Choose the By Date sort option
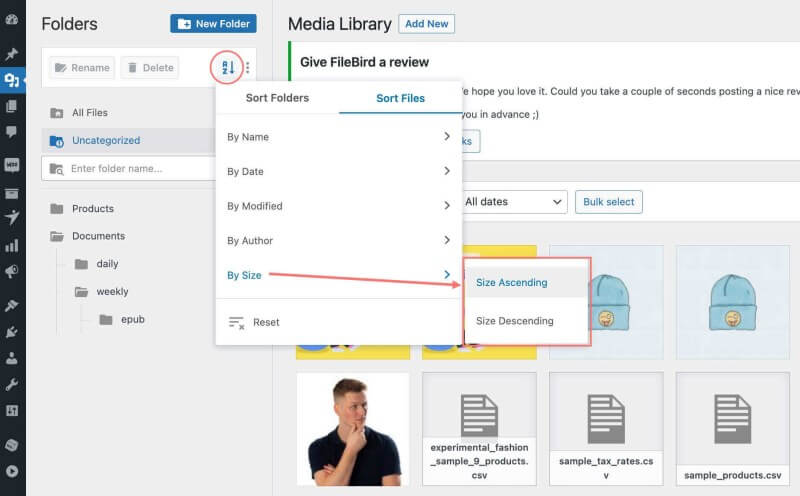 coord(339,171)
